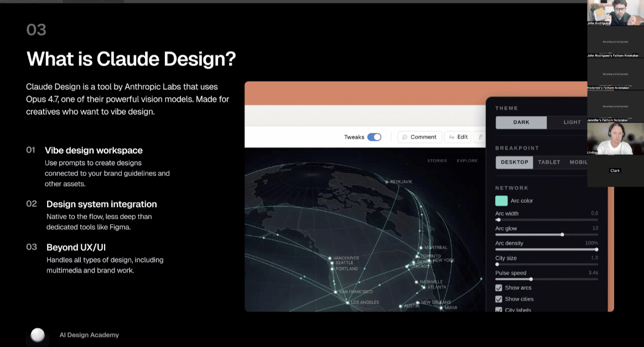Click the "AI Design Academy" footer text
The image size is (644, 347).
(89, 335)
